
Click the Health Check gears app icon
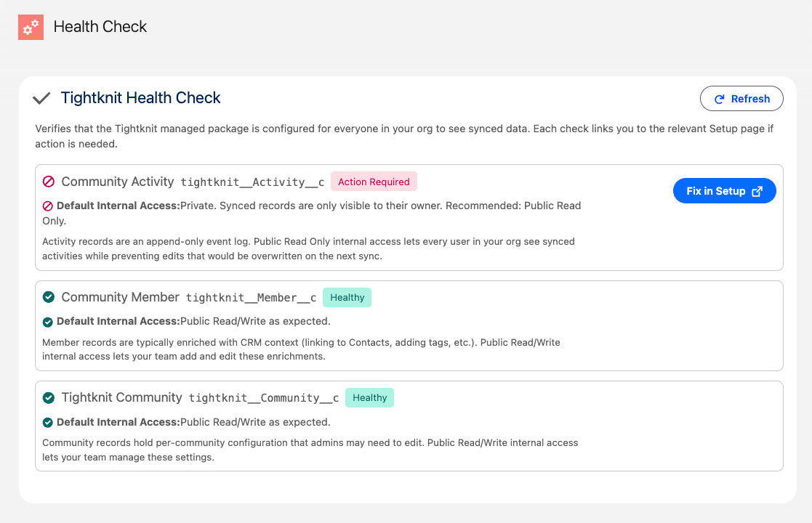pyautogui.click(x=31, y=27)
